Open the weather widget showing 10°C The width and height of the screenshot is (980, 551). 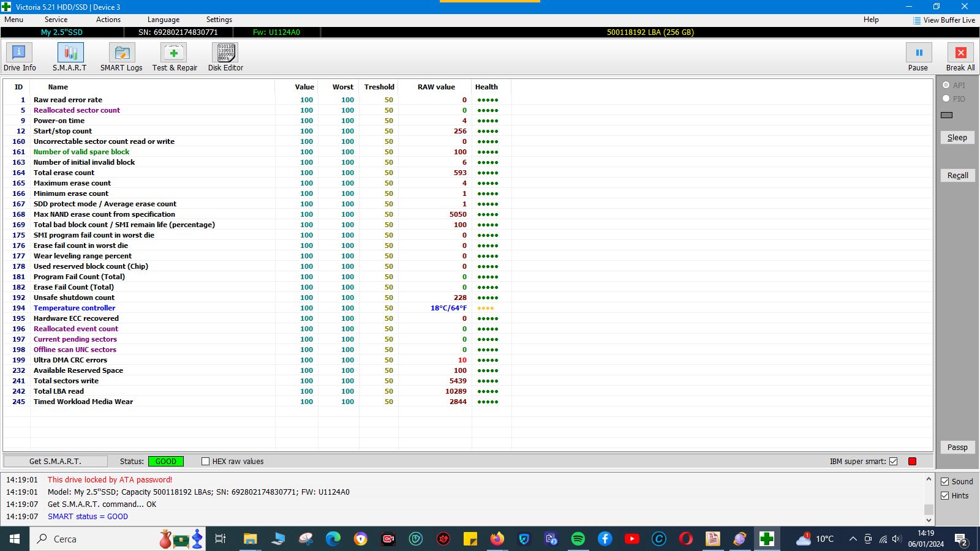click(x=815, y=539)
